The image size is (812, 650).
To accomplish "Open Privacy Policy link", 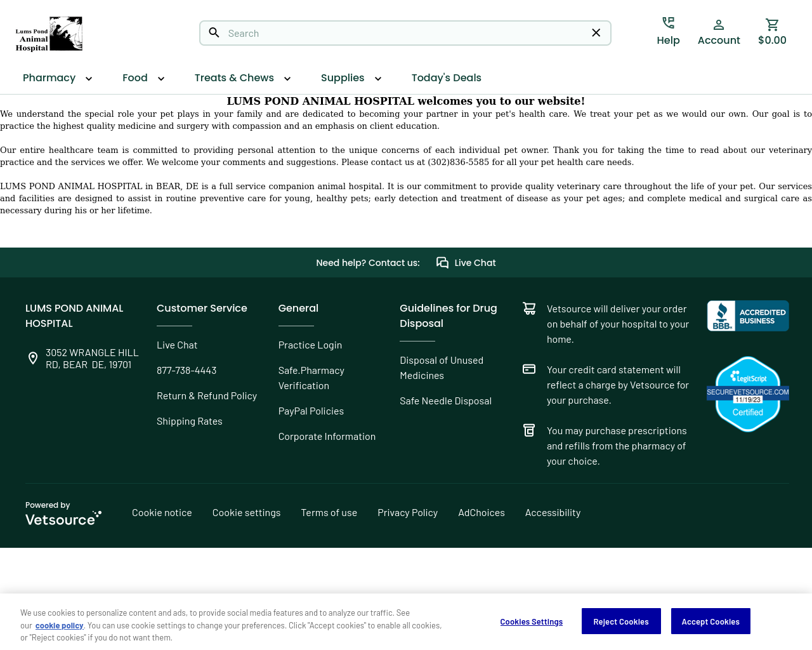I will click(x=408, y=512).
